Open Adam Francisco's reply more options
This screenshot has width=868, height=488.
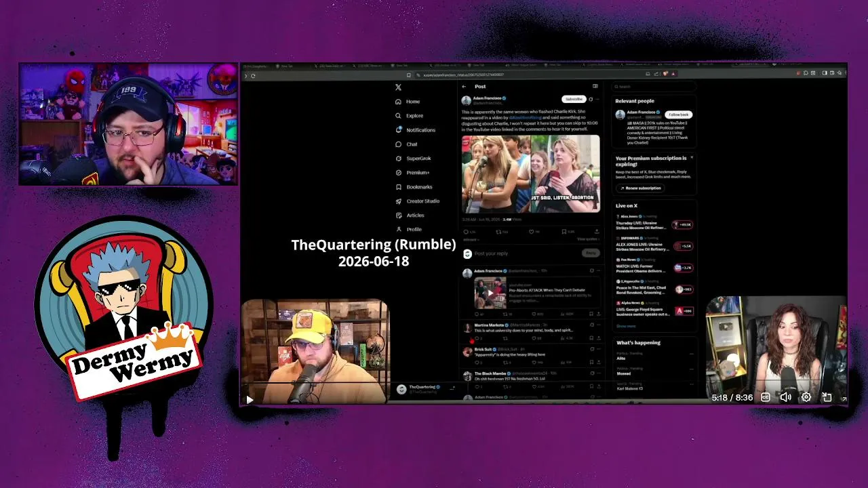point(598,270)
